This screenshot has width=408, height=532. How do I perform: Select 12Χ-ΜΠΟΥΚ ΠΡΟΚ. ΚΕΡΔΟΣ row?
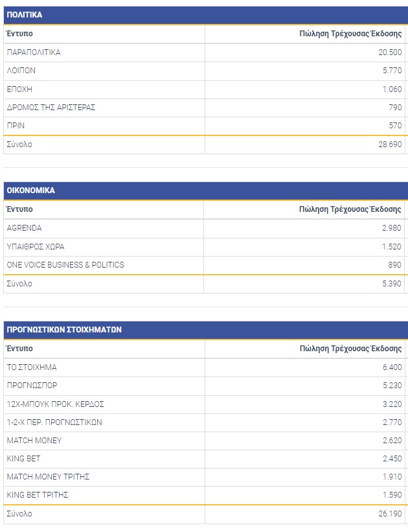tap(55, 404)
